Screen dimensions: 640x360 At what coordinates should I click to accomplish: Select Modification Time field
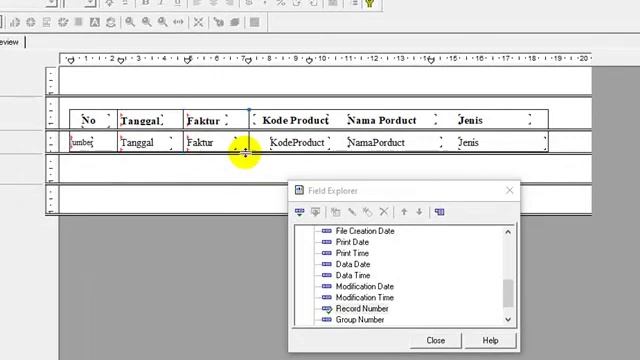364,298
